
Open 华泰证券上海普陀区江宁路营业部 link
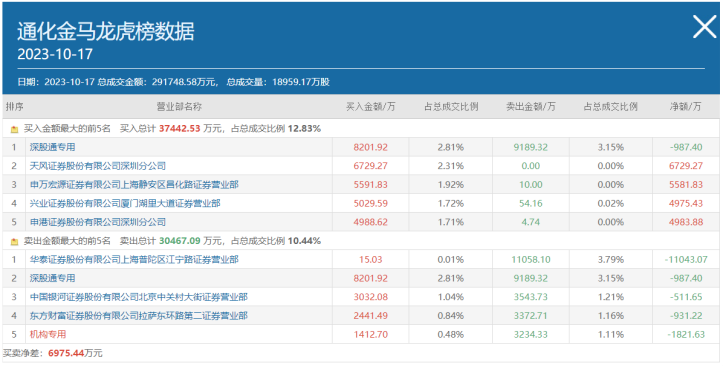tap(134, 260)
